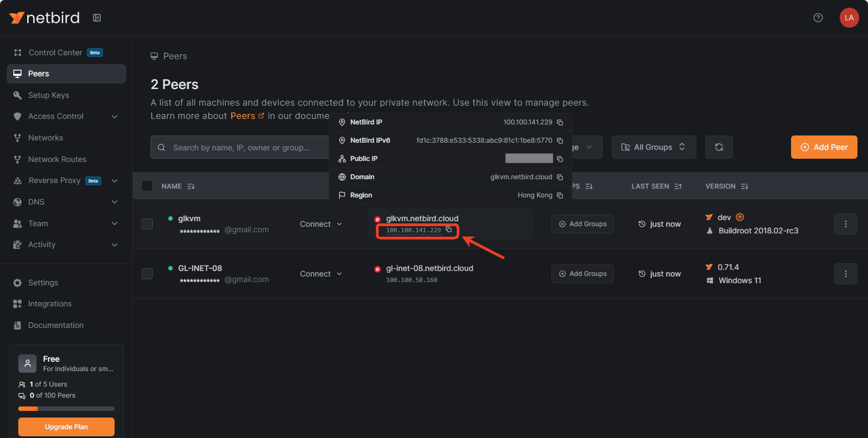Add groups to the glkvm peer
Image resolution: width=868 pixels, height=438 pixels.
[x=582, y=224]
